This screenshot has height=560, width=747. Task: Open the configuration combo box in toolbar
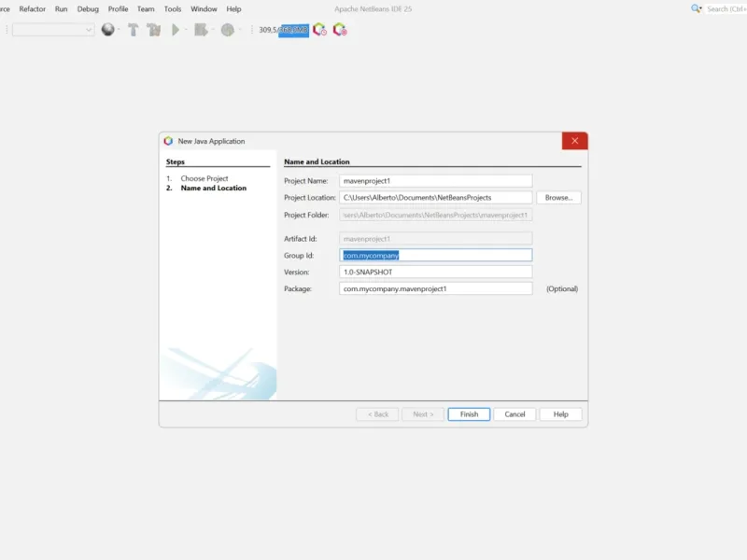[x=53, y=30]
